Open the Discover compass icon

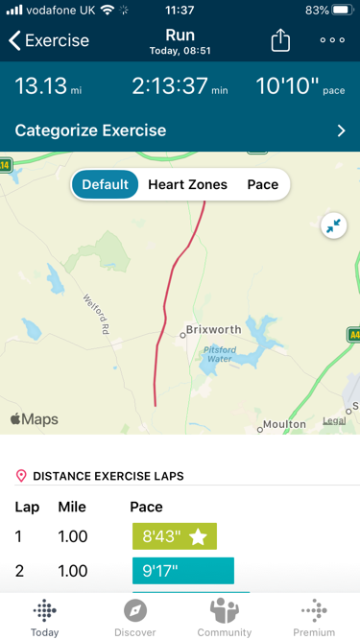(x=135, y=611)
